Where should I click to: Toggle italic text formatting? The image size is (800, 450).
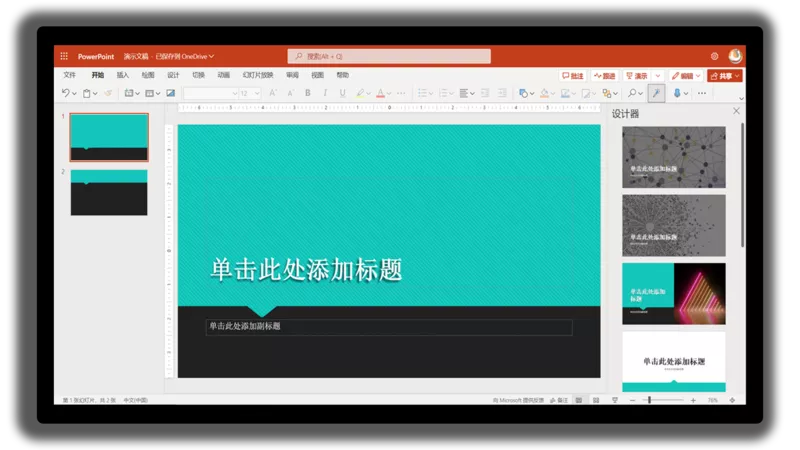[325, 93]
